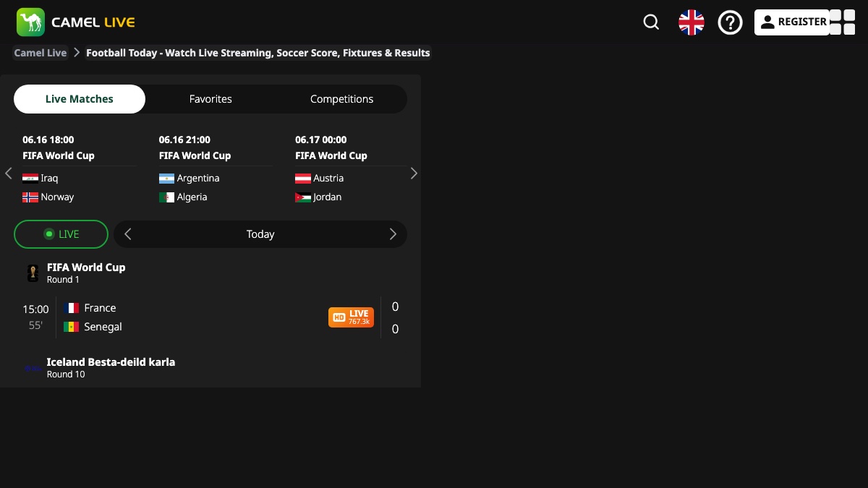
Task: Select the 06.17 00:00 match time
Action: coord(321,140)
